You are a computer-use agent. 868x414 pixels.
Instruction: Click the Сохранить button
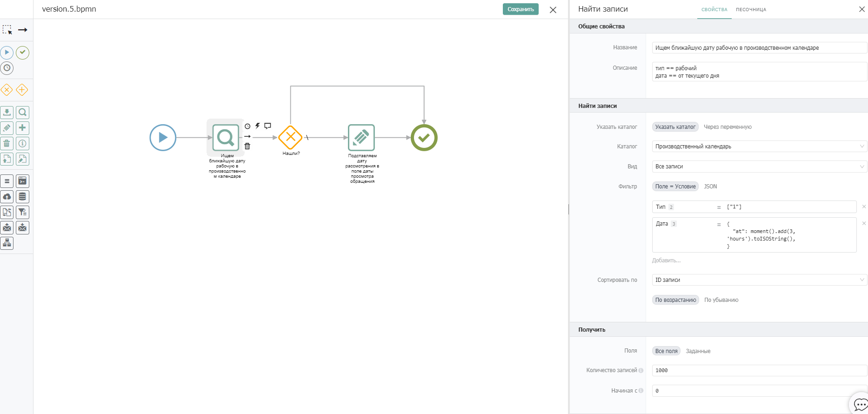tap(521, 9)
